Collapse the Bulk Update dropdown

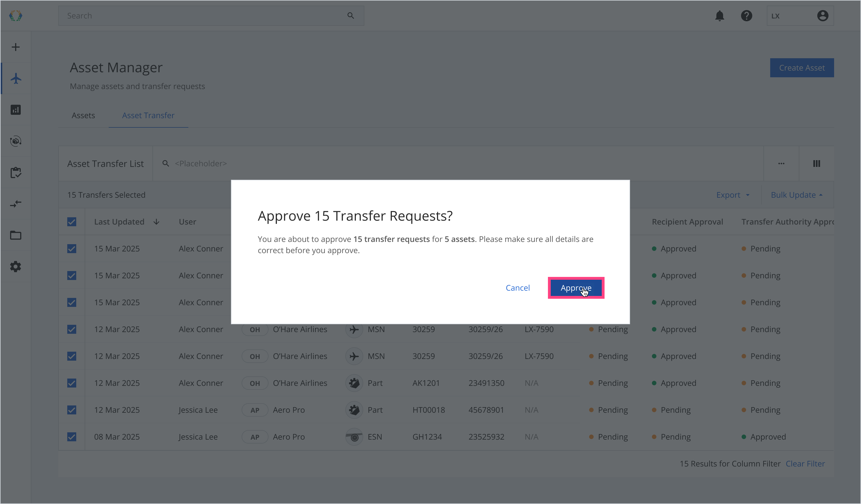click(797, 195)
